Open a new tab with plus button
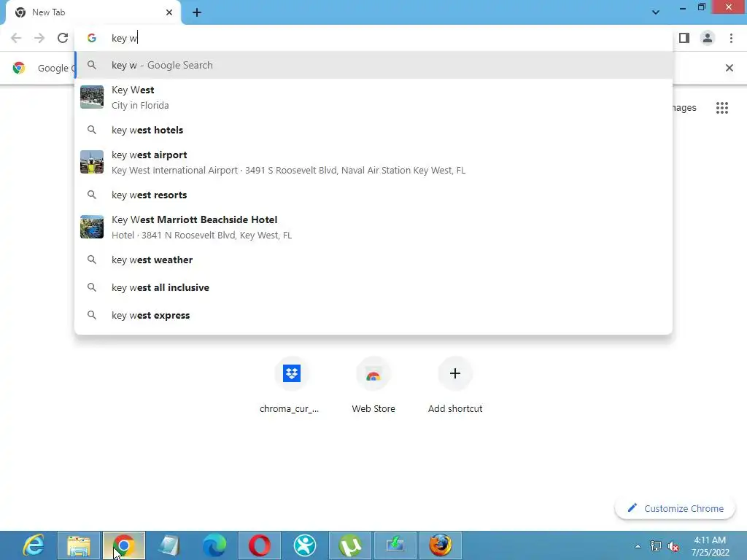 point(197,12)
